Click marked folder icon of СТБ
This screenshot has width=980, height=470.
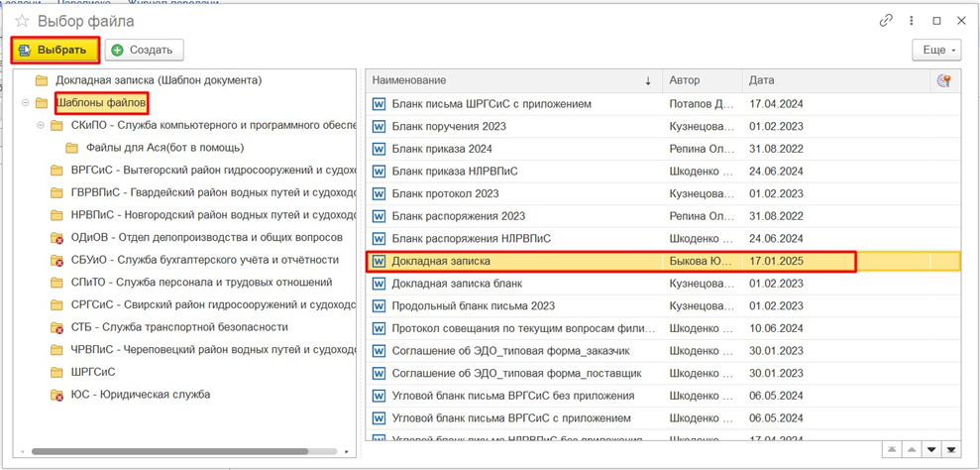[x=56, y=327]
